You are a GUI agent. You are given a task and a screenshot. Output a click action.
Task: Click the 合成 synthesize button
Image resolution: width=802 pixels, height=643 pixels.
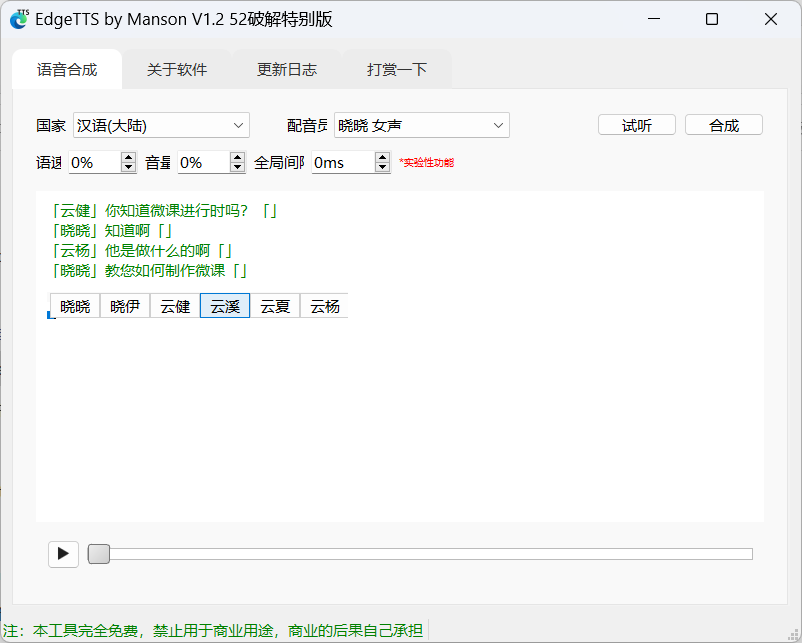724,125
